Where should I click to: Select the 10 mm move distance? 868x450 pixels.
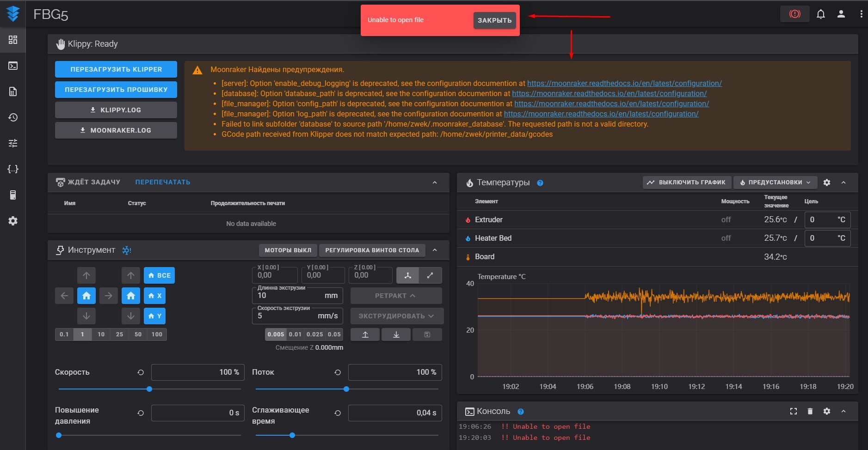click(101, 334)
